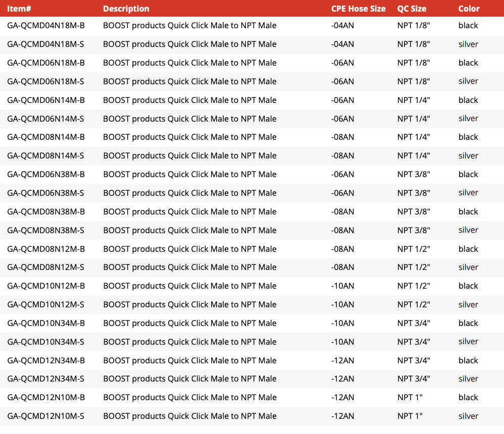Click NPT 1" in the GA-QCMD12N10M-B row
The width and height of the screenshot is (504, 434).
point(410,397)
